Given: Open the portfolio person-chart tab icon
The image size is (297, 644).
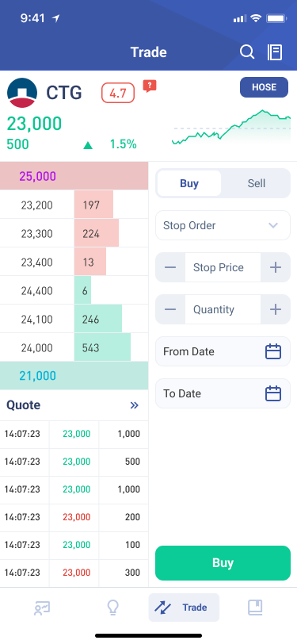Looking at the screenshot, I should 42,608.
